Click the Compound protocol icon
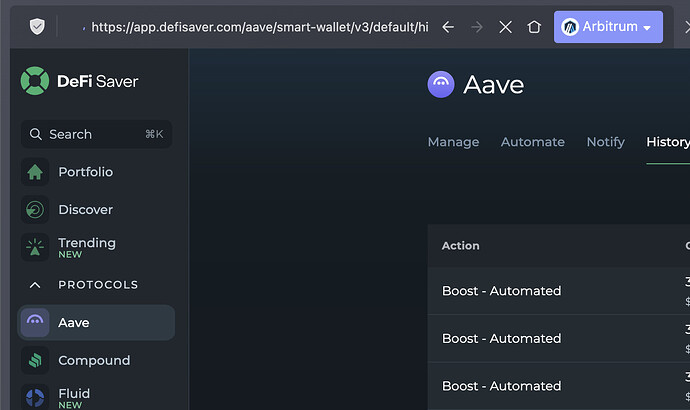 pyautogui.click(x=35, y=360)
